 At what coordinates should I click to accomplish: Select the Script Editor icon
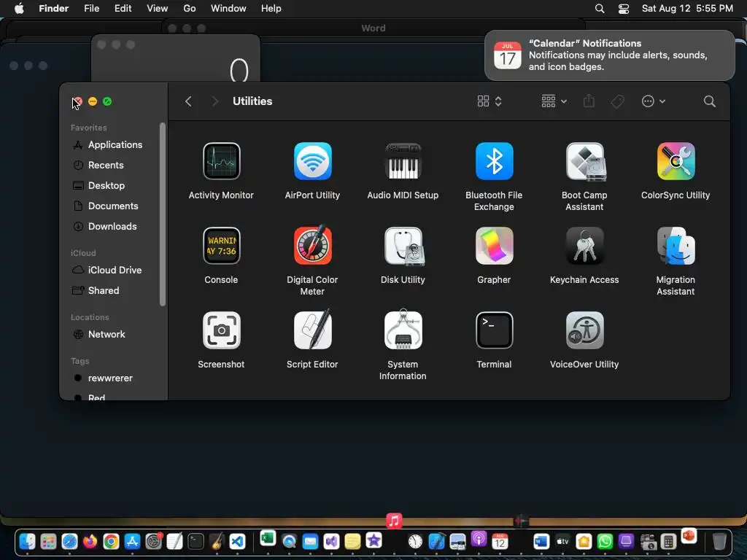point(312,329)
